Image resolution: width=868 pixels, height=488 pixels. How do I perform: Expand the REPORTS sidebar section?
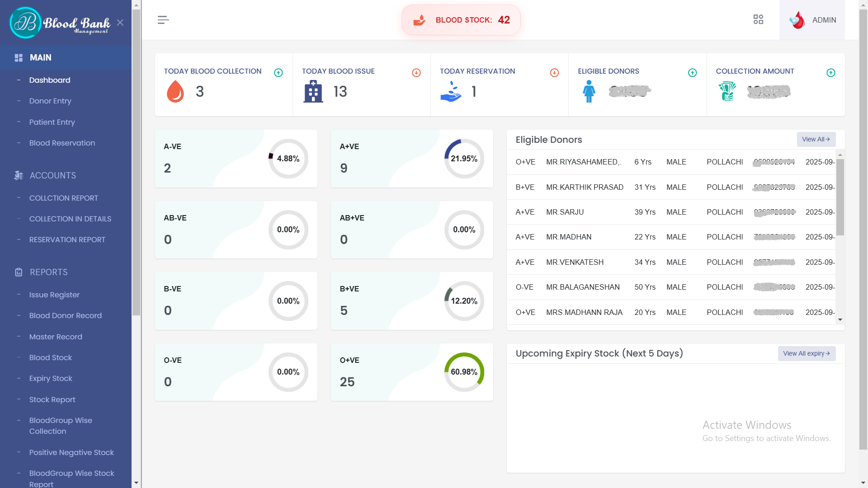click(49, 272)
